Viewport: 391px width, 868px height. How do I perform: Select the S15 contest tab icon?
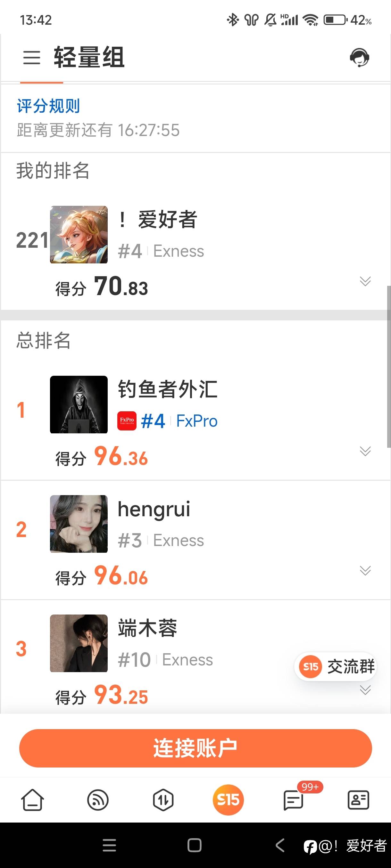(x=228, y=800)
